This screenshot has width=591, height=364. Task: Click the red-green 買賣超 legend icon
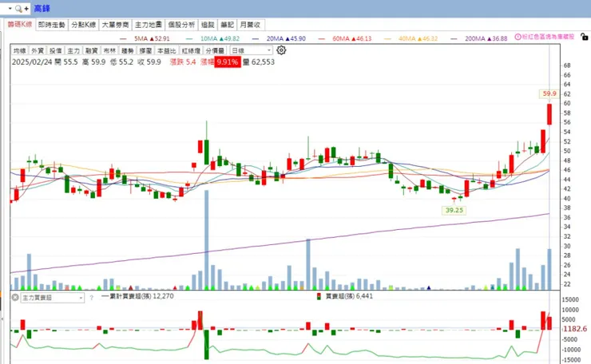[x=319, y=296]
